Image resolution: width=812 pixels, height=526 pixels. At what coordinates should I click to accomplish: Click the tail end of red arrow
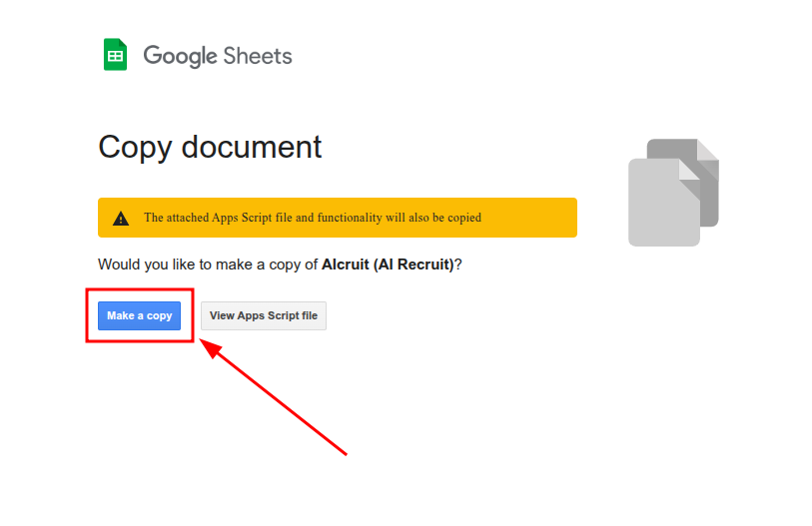coord(346,455)
